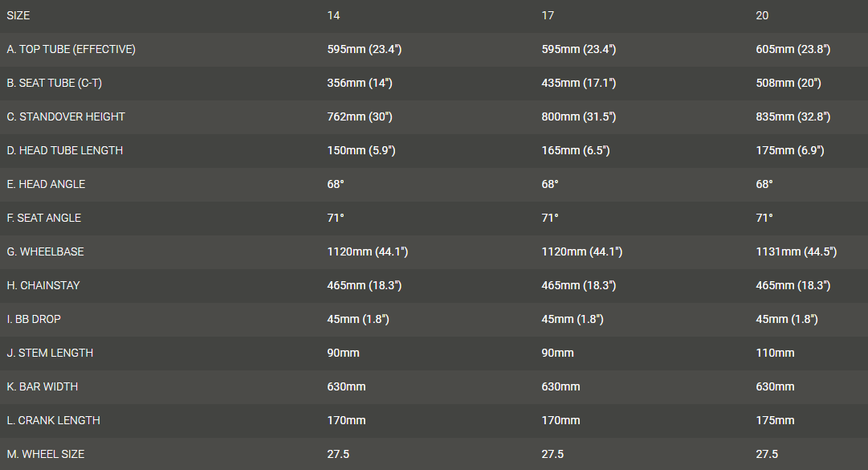Click the K. BAR WIDTH row label
The height and width of the screenshot is (470, 868).
(x=43, y=387)
